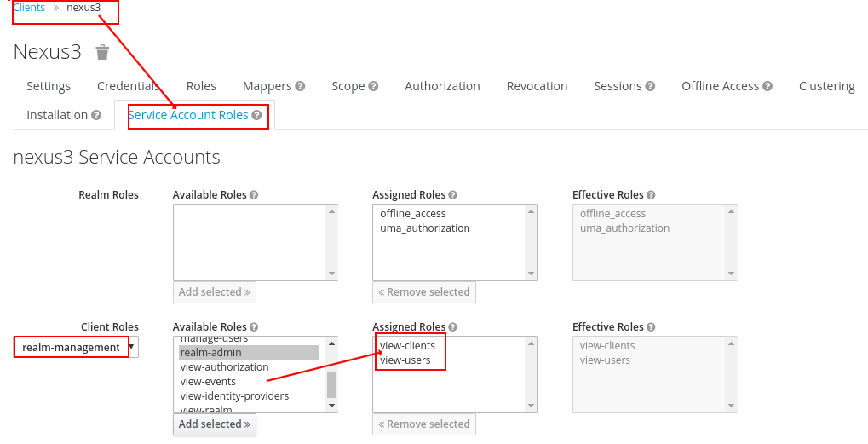
Task: Open the Settings tab
Action: [49, 86]
